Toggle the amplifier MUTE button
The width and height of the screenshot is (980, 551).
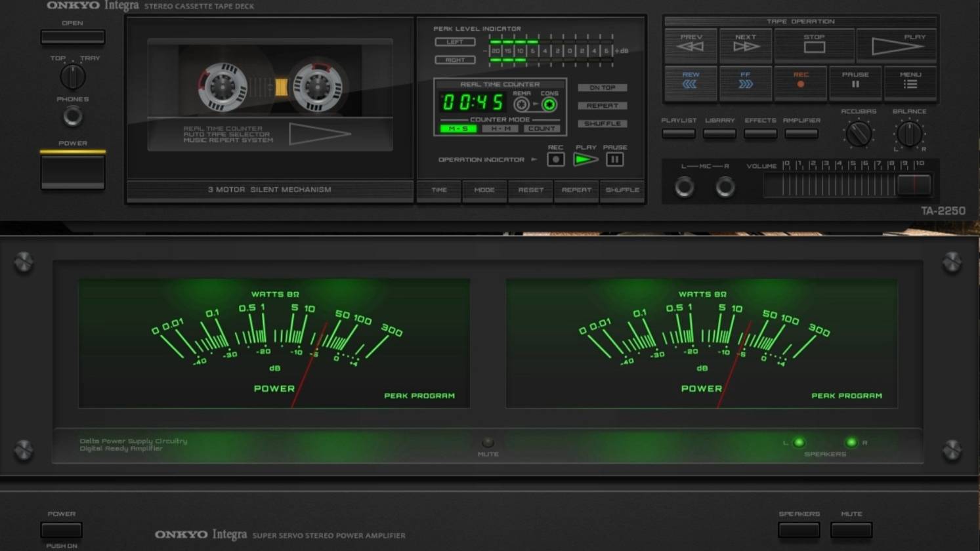pos(851,529)
